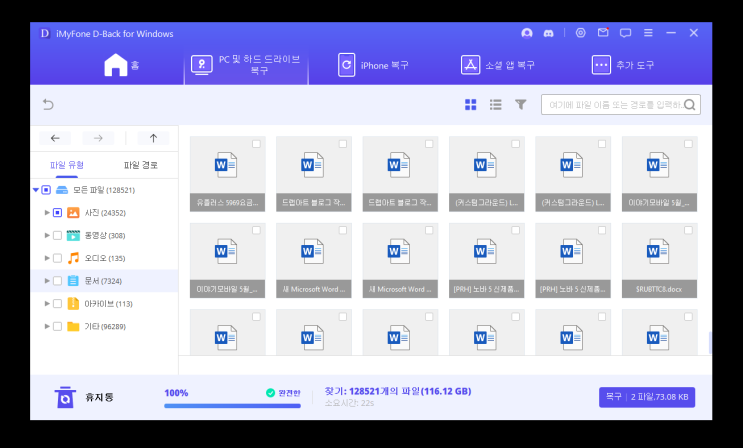Open the funnel filter icon
Image resolution: width=743 pixels, height=448 pixels.
[521, 104]
